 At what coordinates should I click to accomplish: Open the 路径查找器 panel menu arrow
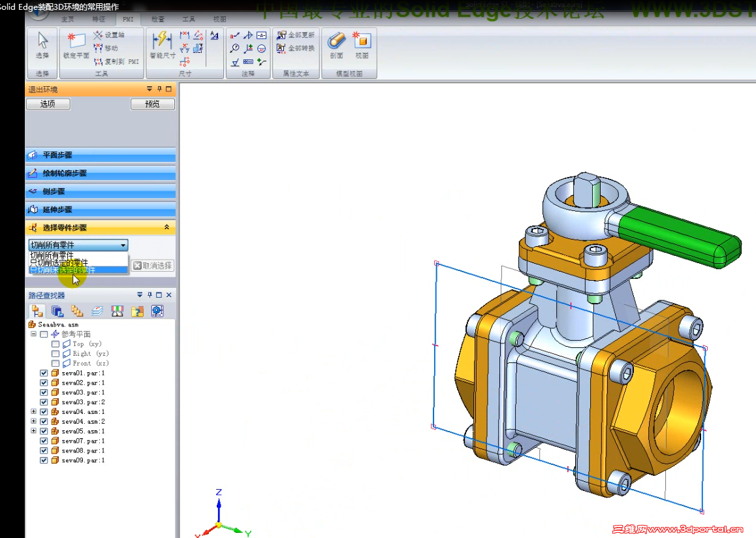[x=140, y=294]
